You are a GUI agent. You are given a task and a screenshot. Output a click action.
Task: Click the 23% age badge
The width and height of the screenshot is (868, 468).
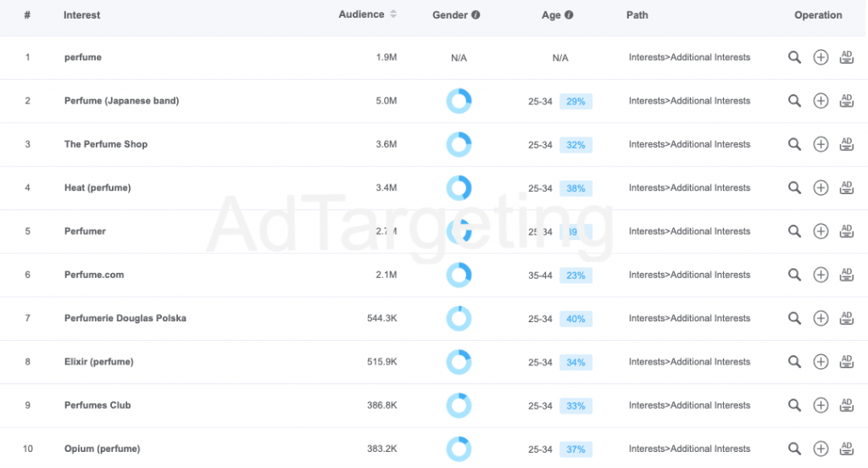576,276
